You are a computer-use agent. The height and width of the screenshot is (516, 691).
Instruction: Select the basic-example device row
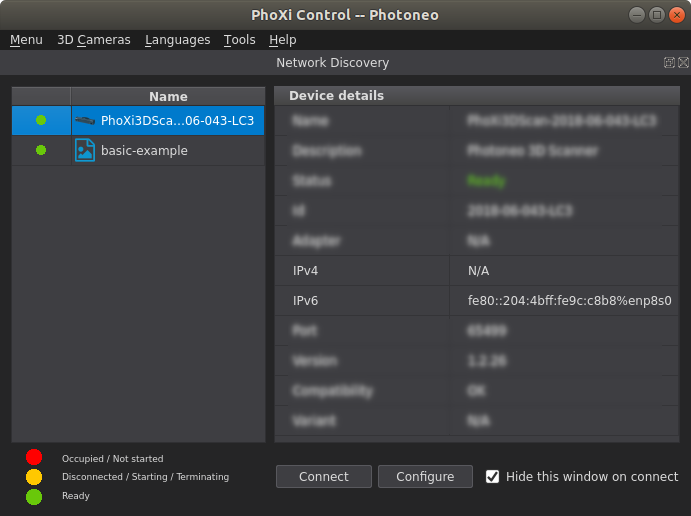coord(138,150)
